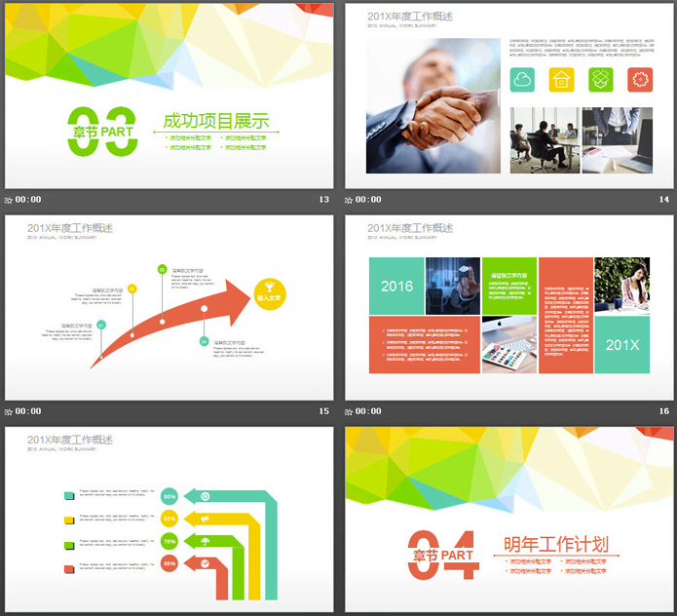Click the animation star icon under slide 14
This screenshot has width=677, height=616.
coord(349,200)
